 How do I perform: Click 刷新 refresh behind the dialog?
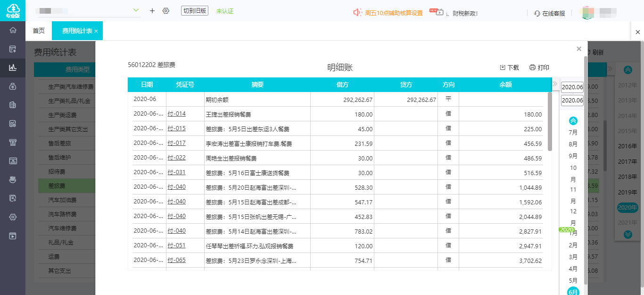[595, 52]
